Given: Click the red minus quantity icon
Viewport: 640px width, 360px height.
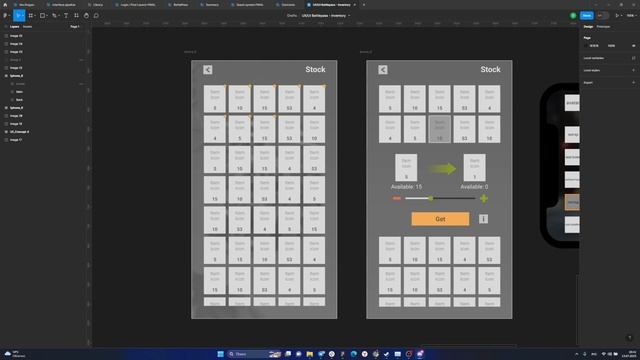Looking at the screenshot, I should (396, 198).
